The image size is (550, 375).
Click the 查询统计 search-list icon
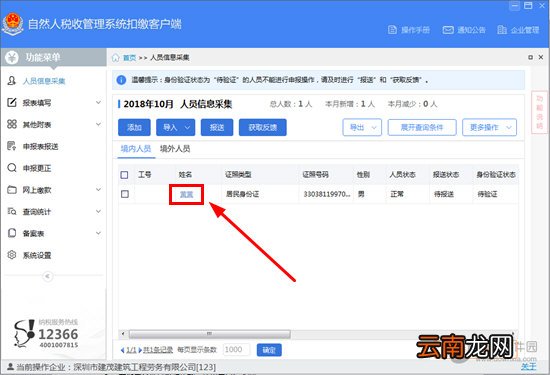12,212
